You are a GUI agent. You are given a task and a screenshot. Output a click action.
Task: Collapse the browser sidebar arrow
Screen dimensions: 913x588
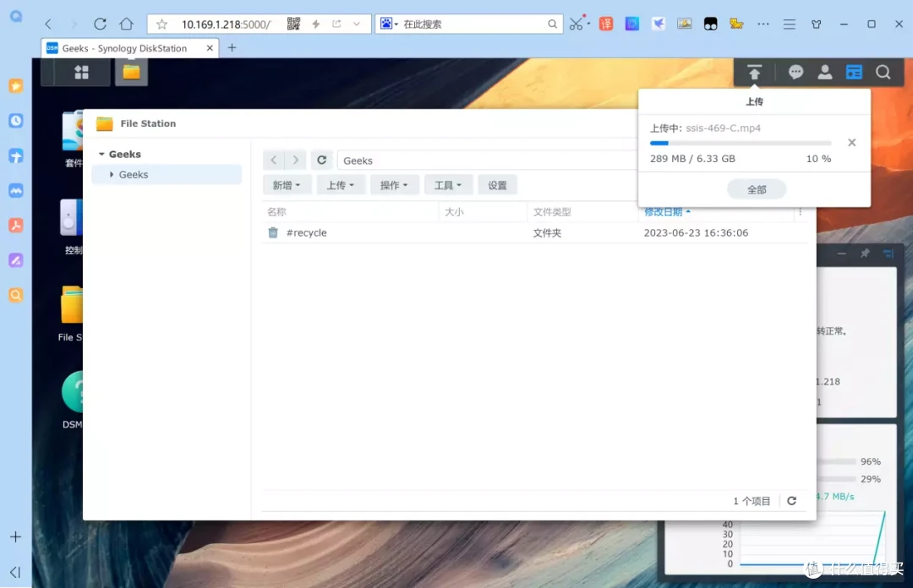tap(16, 572)
